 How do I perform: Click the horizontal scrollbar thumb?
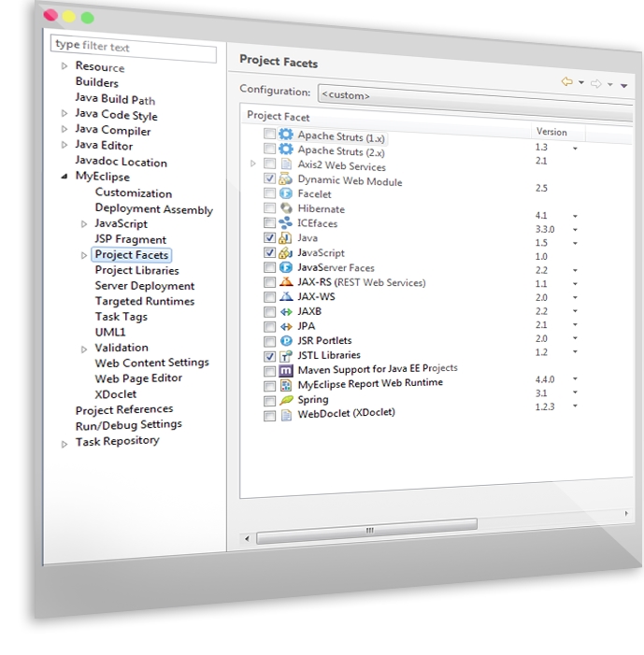click(366, 531)
